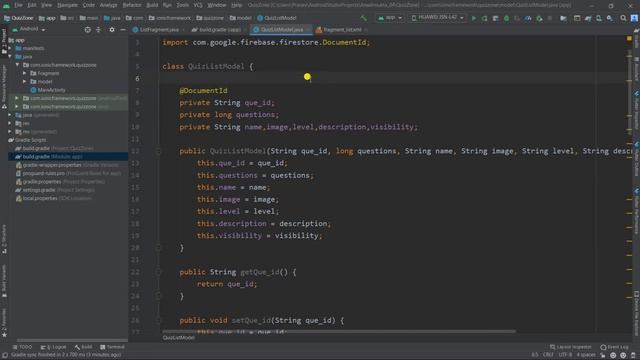The width and height of the screenshot is (640, 360).
Task: Expand the model package arrow
Action: 24,82
